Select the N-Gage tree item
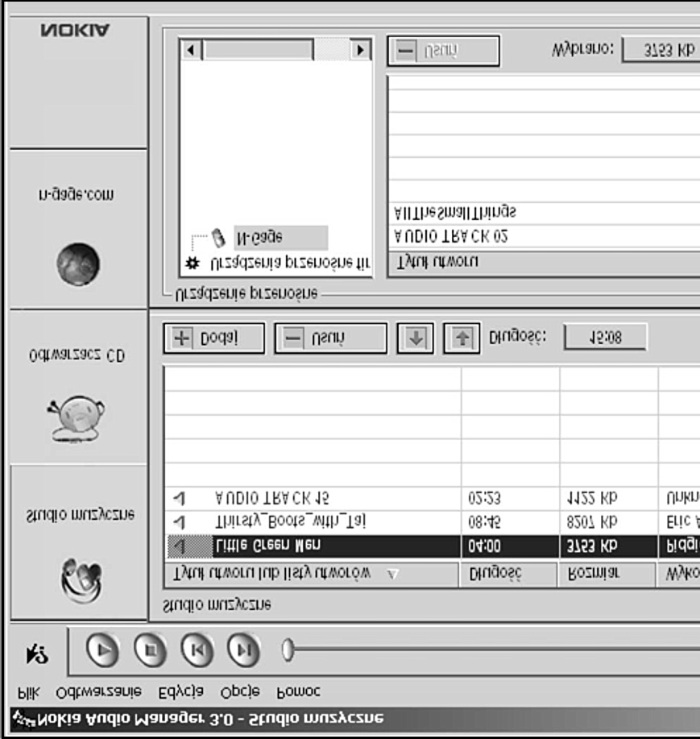Image resolution: width=700 pixels, height=739 pixels. click(281, 238)
